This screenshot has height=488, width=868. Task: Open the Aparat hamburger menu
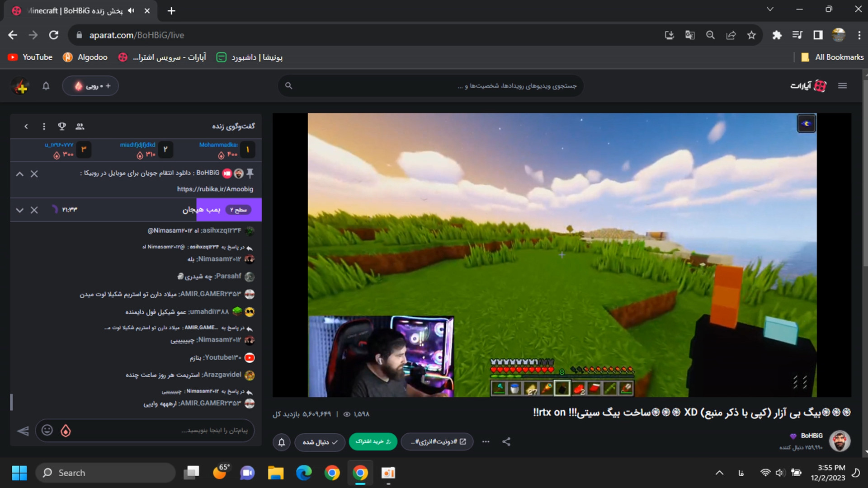842,86
